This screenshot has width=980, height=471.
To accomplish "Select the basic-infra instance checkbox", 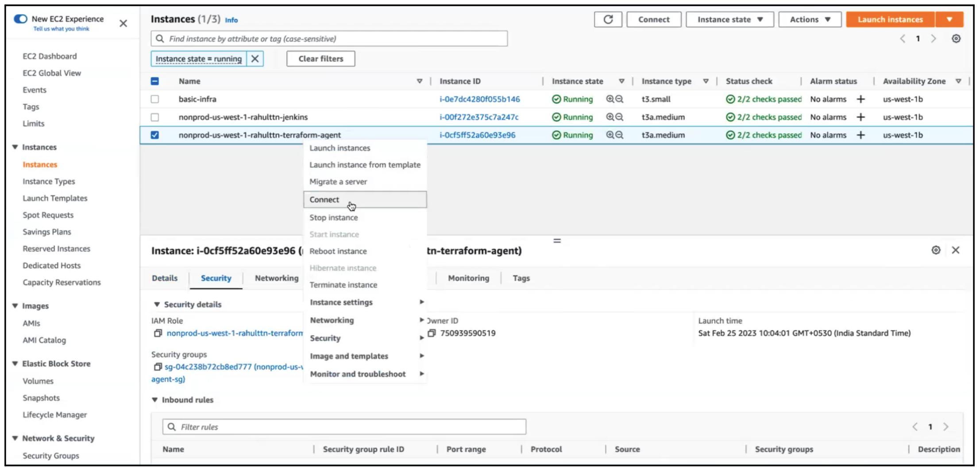I will point(155,99).
